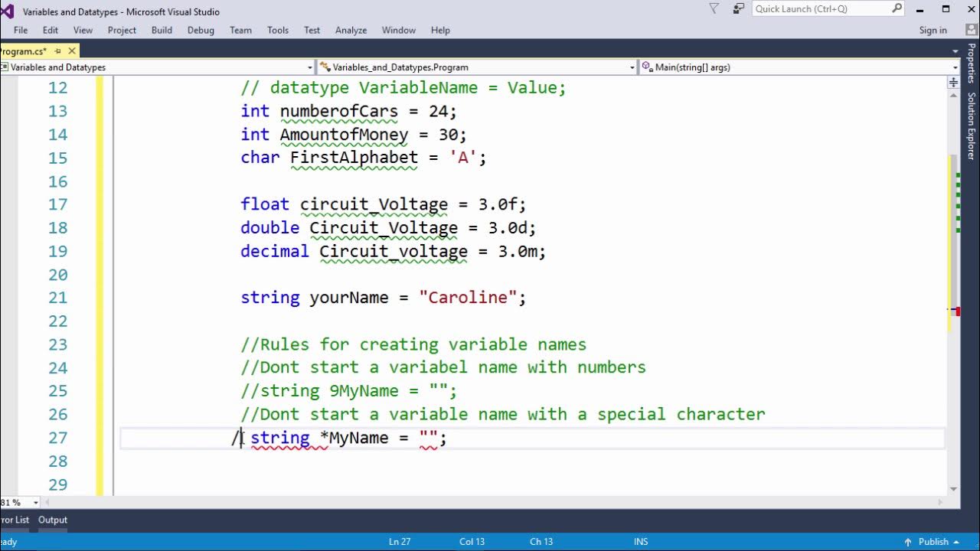Click the Publish button in the status bar
The height and width of the screenshot is (551, 980).
[x=933, y=541]
